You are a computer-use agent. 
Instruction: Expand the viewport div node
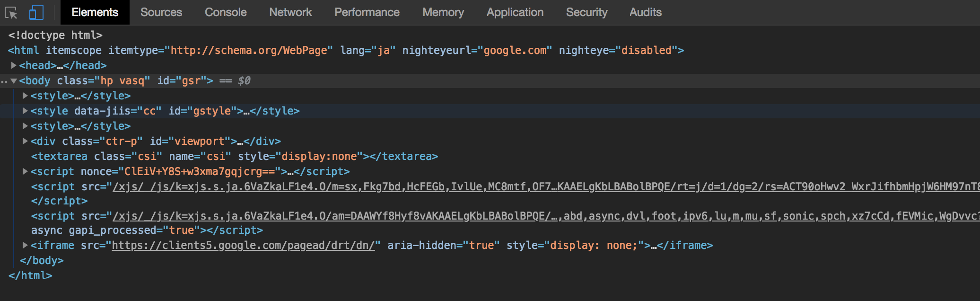pyautogui.click(x=25, y=141)
